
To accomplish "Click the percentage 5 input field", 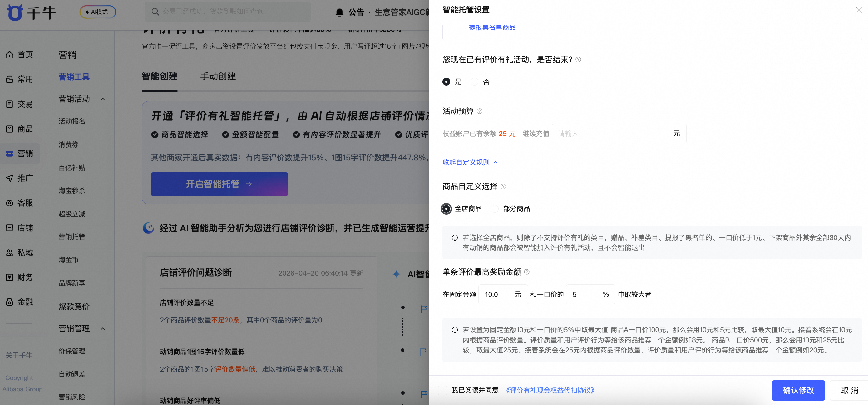I will pyautogui.click(x=590, y=295).
